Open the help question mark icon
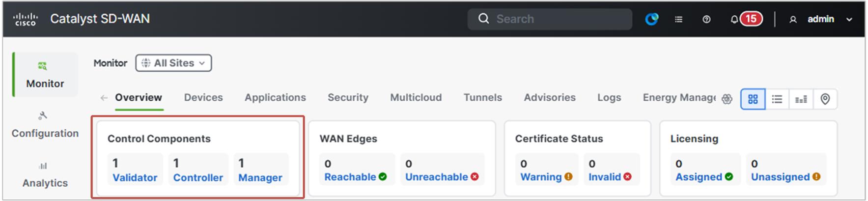 pyautogui.click(x=706, y=20)
